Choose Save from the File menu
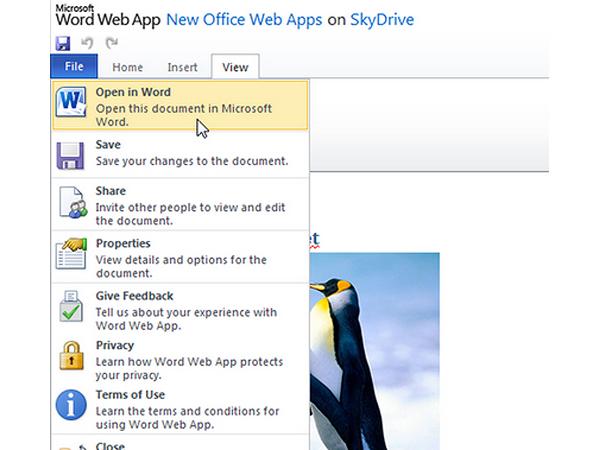600x450 pixels. (180, 154)
